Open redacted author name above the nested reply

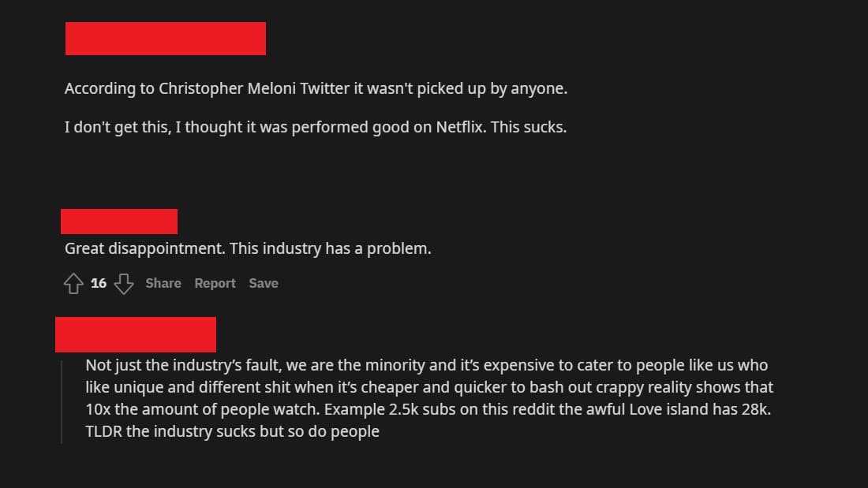coord(136,334)
